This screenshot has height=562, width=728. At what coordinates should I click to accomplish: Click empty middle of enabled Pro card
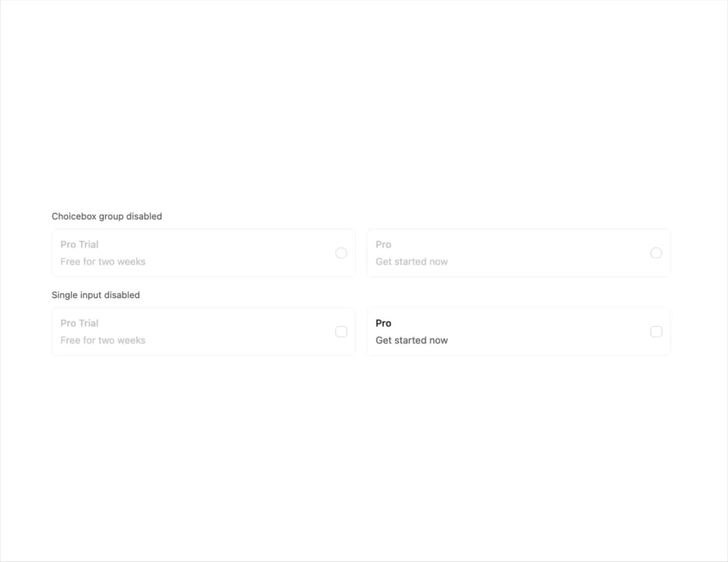(x=548, y=331)
